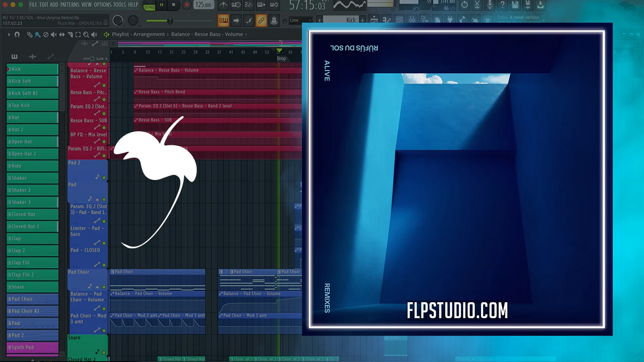Viewport: 644px width, 362px height.
Task: Add a new pattern with the plus button
Action: [362, 20]
